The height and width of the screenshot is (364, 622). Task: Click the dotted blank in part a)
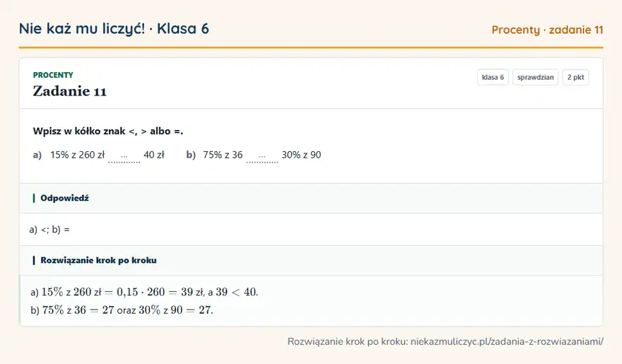coord(124,158)
